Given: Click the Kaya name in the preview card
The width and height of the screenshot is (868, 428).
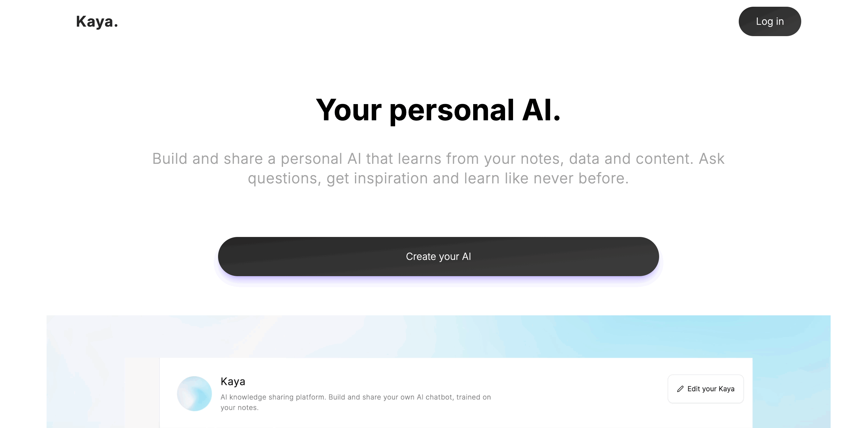Looking at the screenshot, I should (233, 381).
